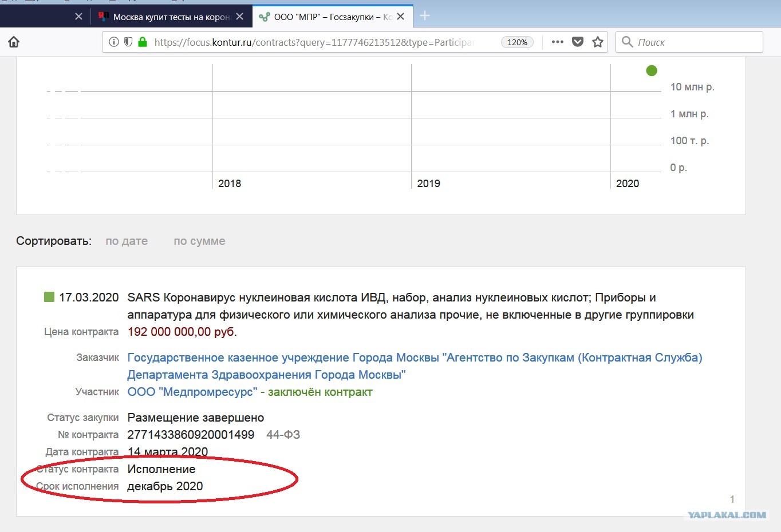Open ООО "Медпромресурс" participant link
Screen dimensions: 781x532
point(192,392)
